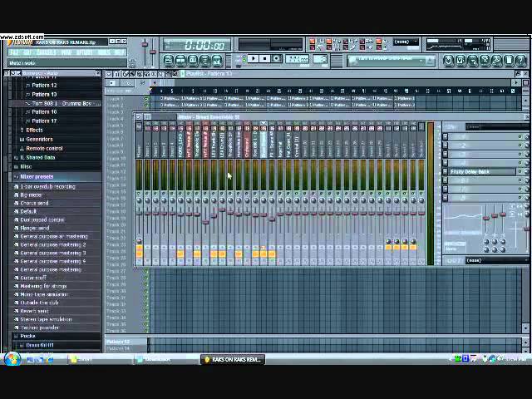Screen dimensions: 532x399
Task: Open the playlist view shortcut icon
Action: 169,61
